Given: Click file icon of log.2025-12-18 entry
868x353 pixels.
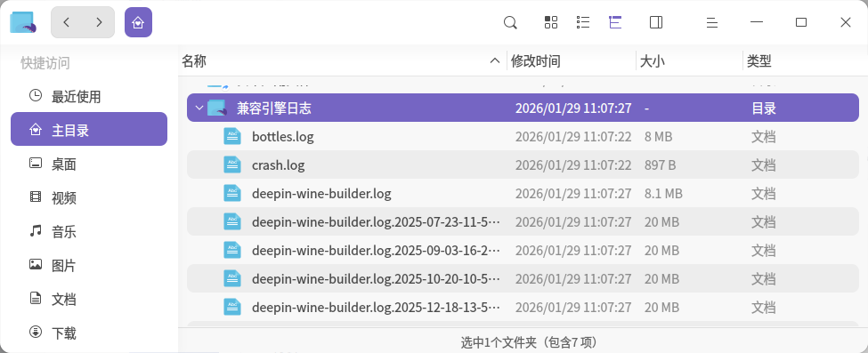Looking at the screenshot, I should click(232, 307).
